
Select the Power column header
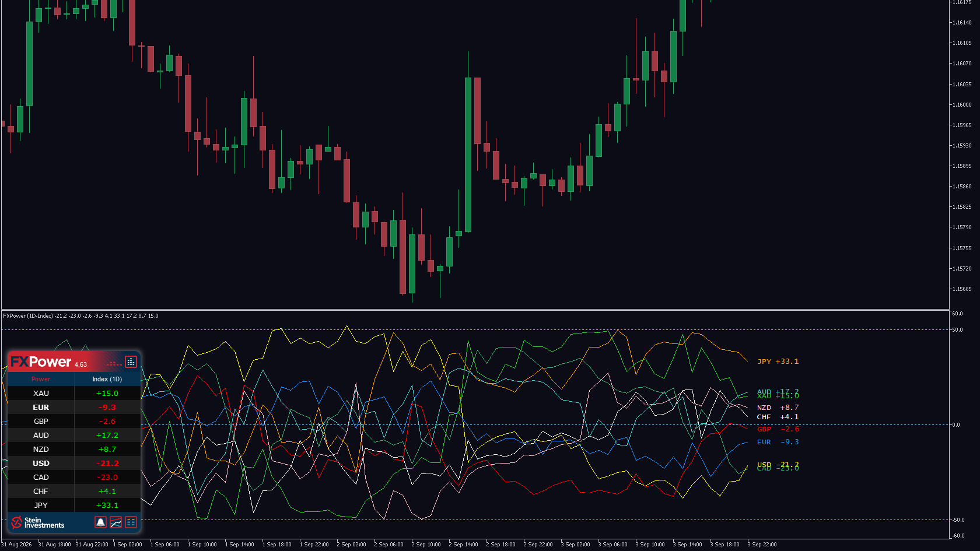[41, 379]
